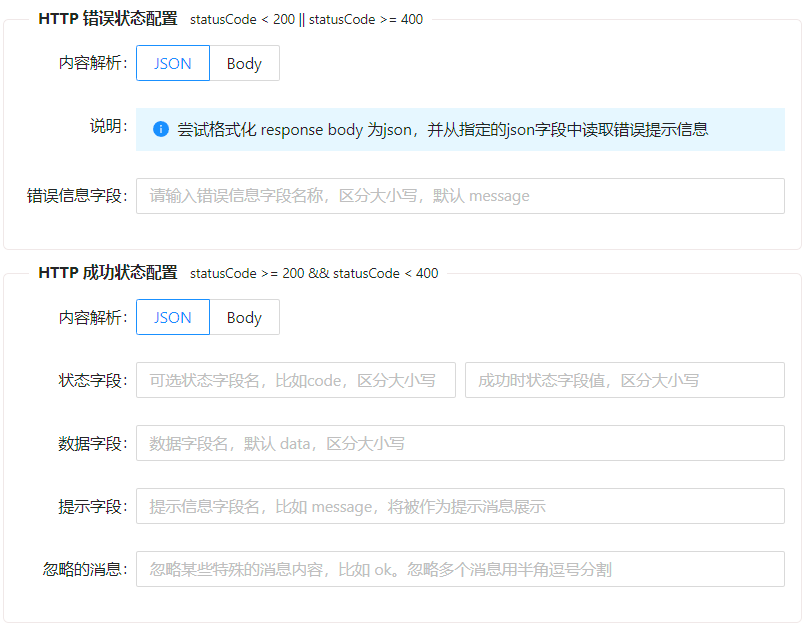The height and width of the screenshot is (633, 810).
Task: Focus the 数据字段 input box
Action: point(460,443)
